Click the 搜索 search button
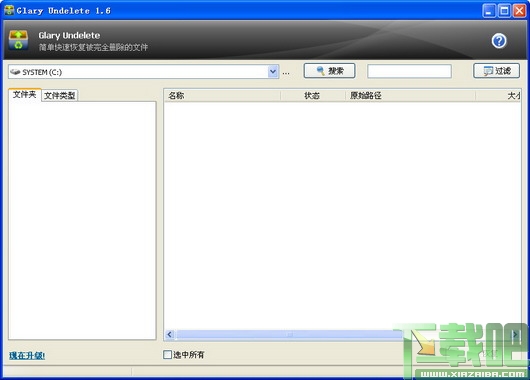The height and width of the screenshot is (380, 530). tap(330, 71)
